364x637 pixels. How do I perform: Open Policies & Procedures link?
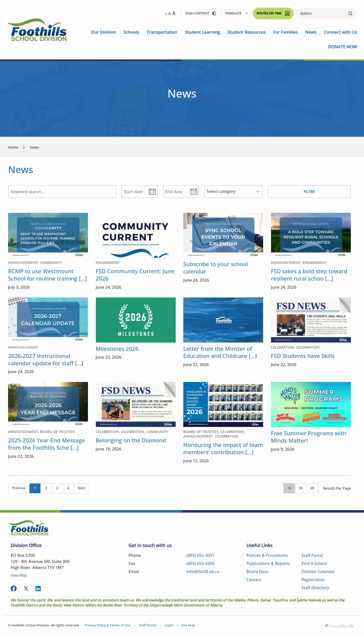[x=267, y=555]
